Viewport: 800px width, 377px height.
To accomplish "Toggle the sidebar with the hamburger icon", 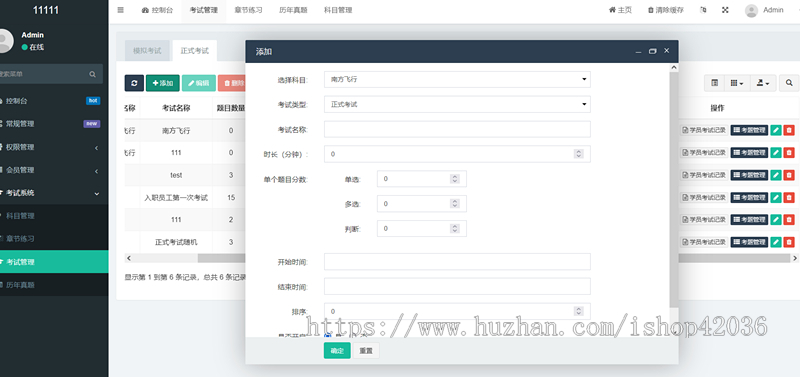I will 120,10.
